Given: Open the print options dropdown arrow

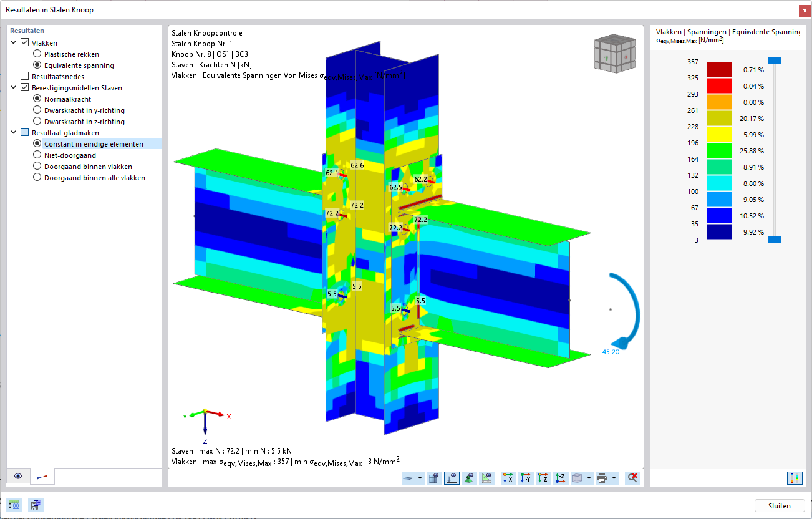Looking at the screenshot, I should click(614, 478).
